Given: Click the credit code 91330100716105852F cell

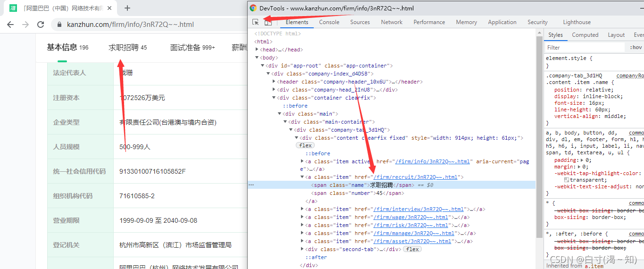Looking at the screenshot, I should coord(152,171).
